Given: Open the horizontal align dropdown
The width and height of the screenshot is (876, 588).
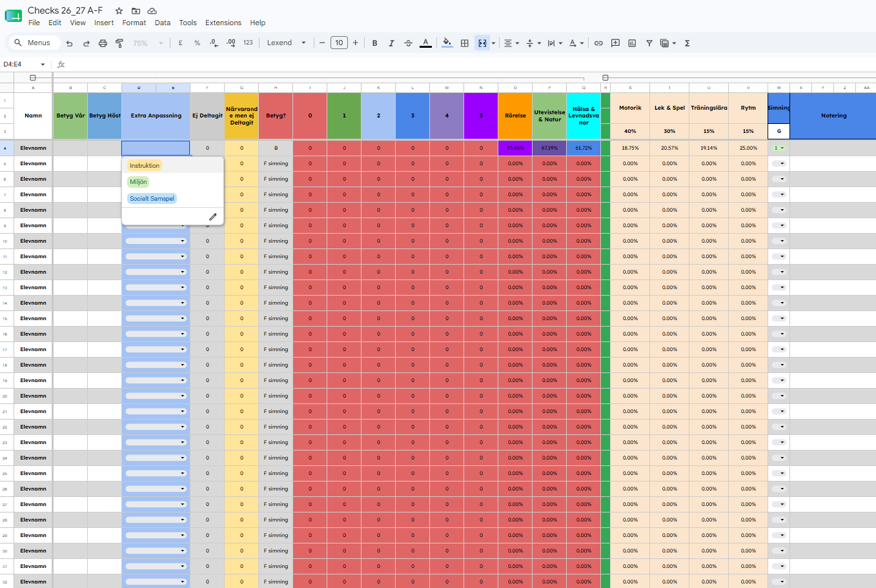Looking at the screenshot, I should click(x=511, y=43).
